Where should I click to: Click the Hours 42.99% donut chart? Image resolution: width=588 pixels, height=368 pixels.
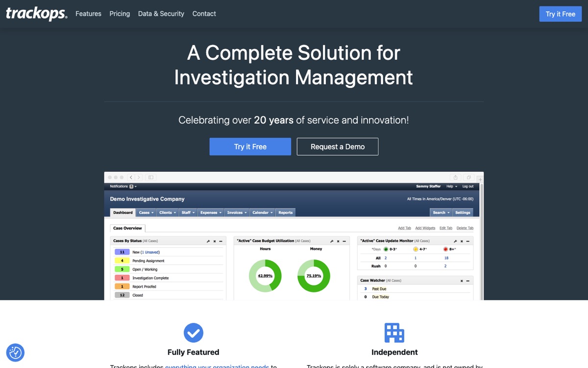[265, 276]
